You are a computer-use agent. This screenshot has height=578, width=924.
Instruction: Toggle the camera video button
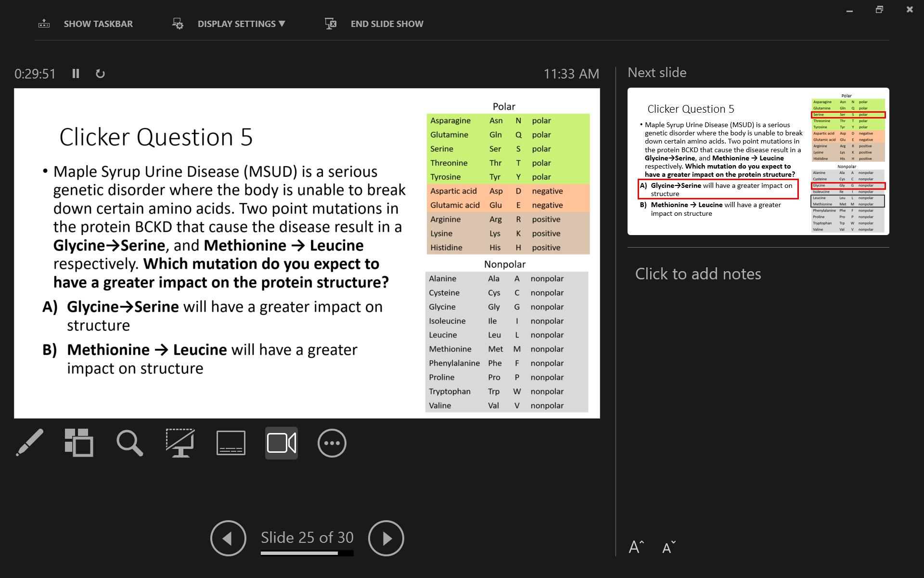282,443
